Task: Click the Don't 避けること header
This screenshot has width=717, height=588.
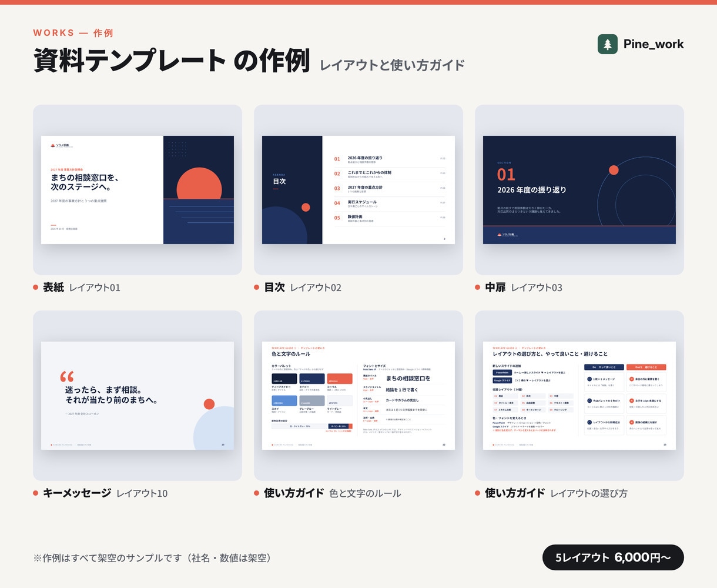Action: pyautogui.click(x=646, y=367)
